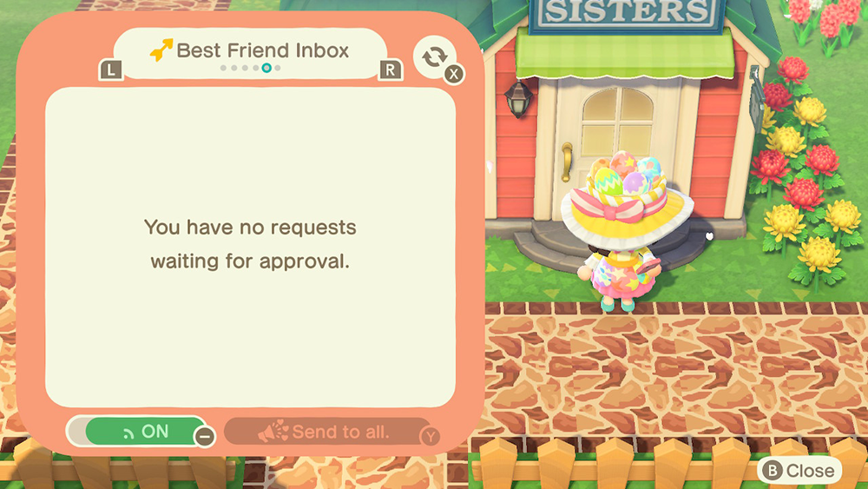This screenshot has height=489, width=868.
Task: Click the refresh arrows icon
Action: point(435,56)
